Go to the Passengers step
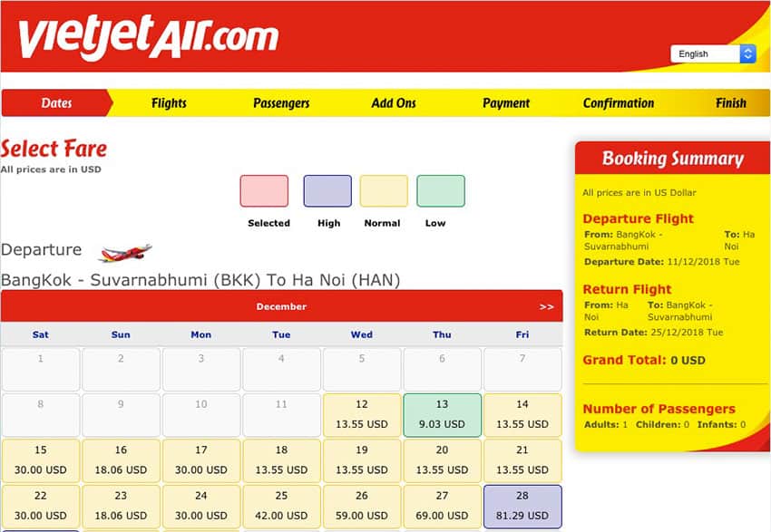The image size is (771, 532). coord(281,103)
